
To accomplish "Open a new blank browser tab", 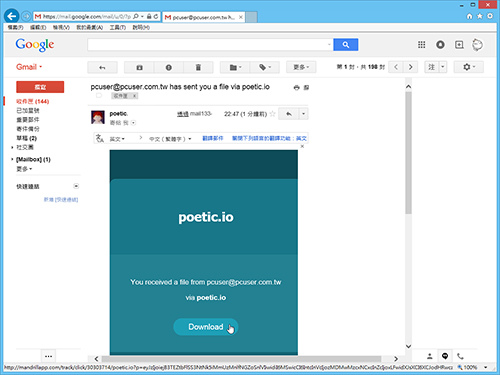I will click(x=251, y=17).
